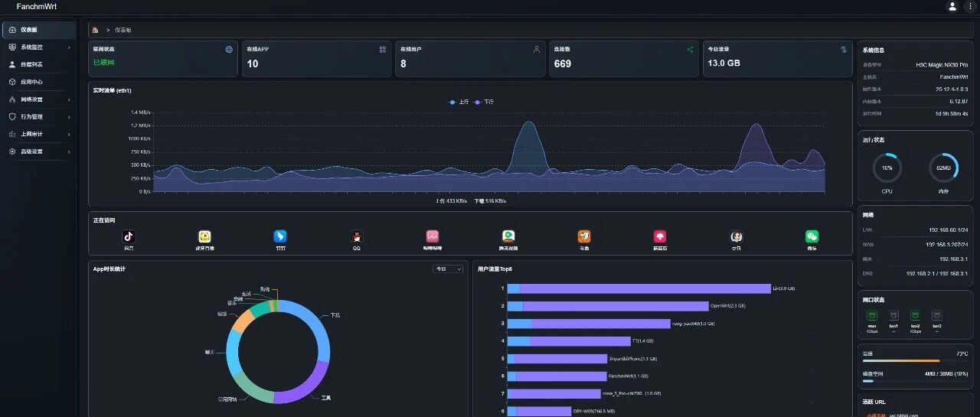Click the disk space progress bar
Image resolution: width=980 pixels, height=417 pixels.
pos(916,380)
